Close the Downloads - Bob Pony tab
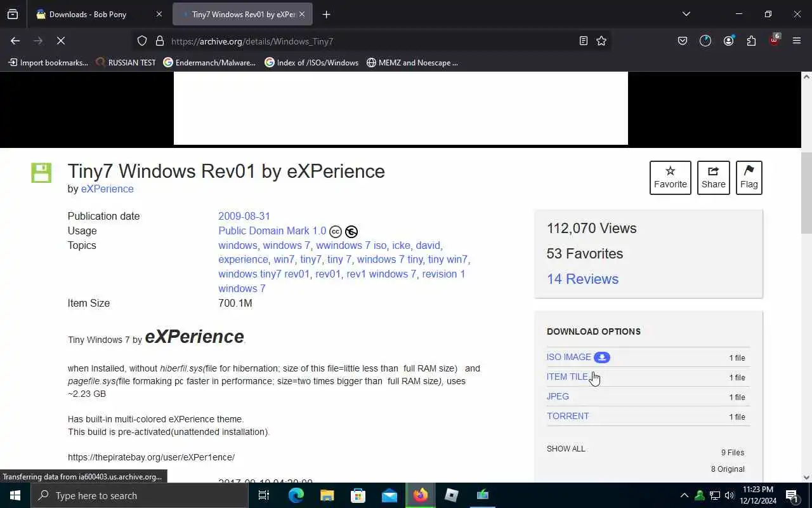 pyautogui.click(x=159, y=14)
